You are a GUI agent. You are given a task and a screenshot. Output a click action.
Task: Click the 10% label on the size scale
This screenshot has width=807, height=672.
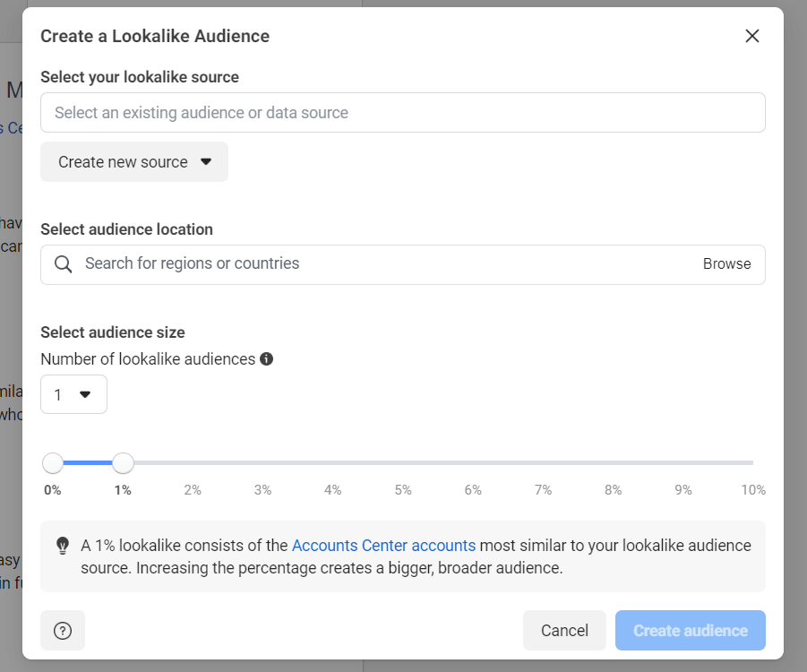pos(752,490)
